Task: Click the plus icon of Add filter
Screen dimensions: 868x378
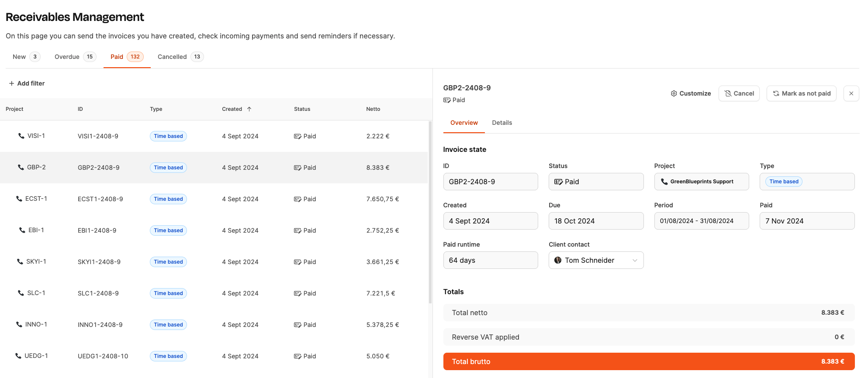Action: pyautogui.click(x=12, y=83)
